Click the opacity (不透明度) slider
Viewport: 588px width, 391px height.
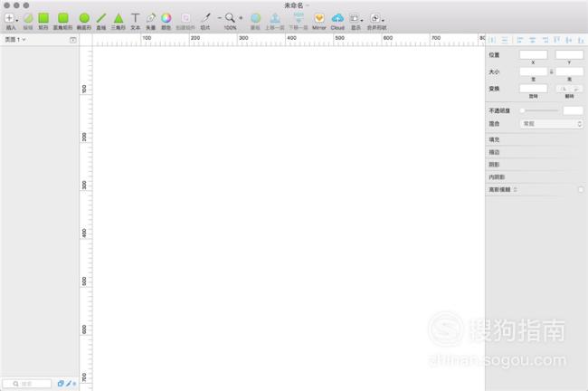point(540,110)
